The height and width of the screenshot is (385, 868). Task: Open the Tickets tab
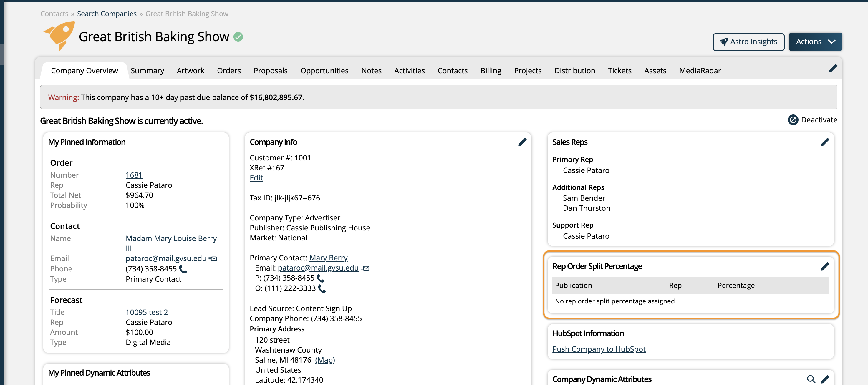coord(620,71)
